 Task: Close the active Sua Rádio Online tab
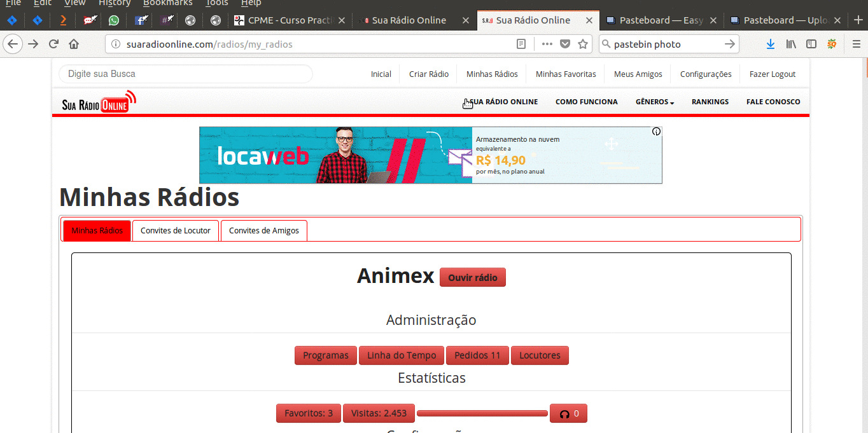(589, 20)
